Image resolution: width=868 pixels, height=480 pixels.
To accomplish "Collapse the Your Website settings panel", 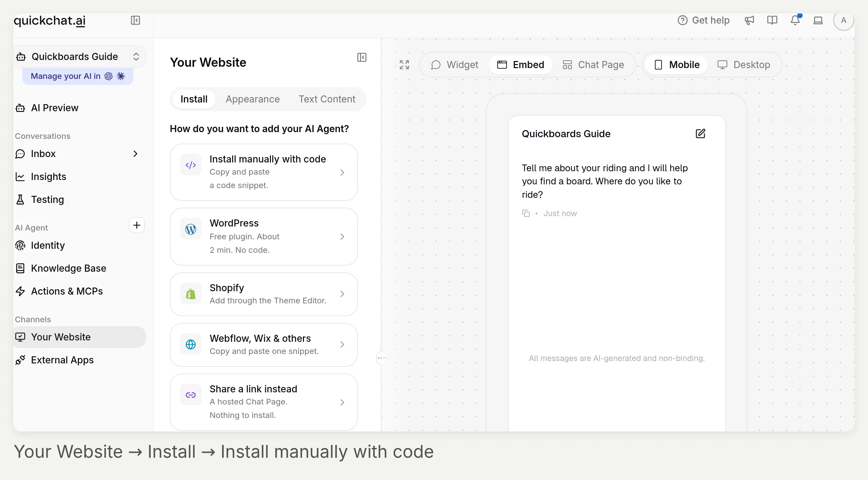I will (x=362, y=57).
